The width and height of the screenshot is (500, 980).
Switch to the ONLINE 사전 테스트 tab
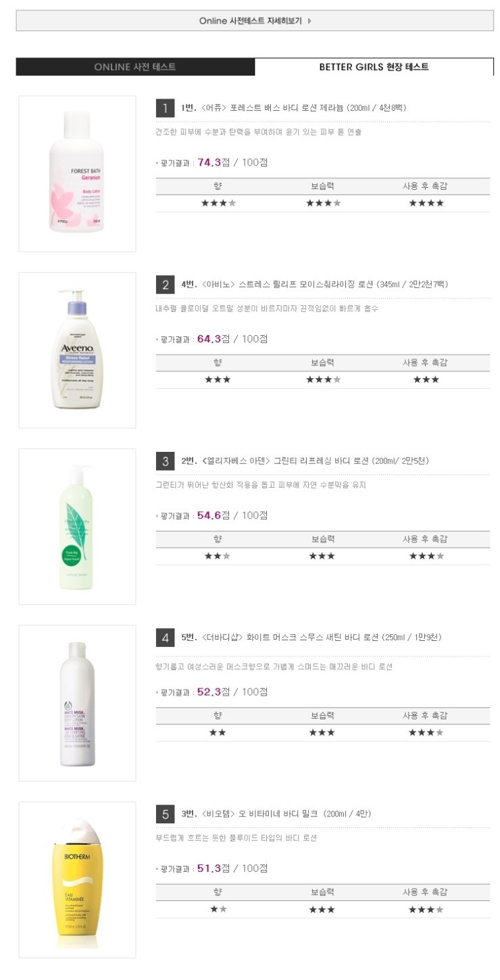(x=135, y=67)
